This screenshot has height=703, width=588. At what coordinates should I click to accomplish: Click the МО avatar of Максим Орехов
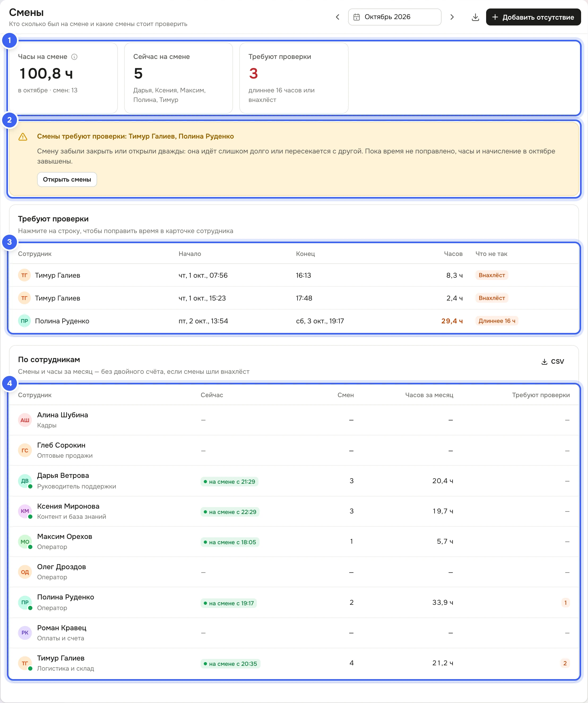[25, 542]
